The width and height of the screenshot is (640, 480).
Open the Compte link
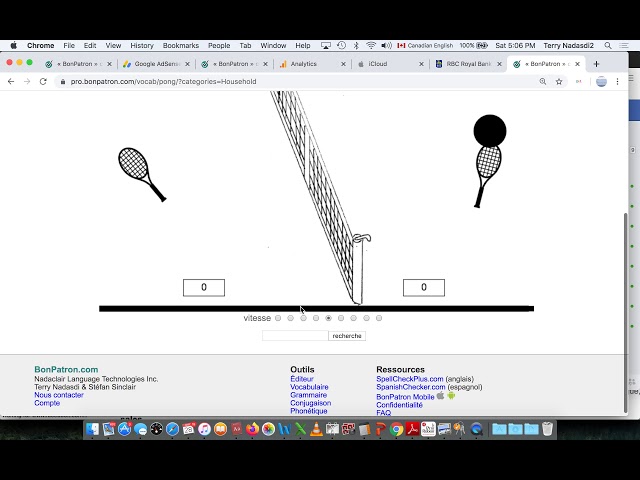point(47,403)
